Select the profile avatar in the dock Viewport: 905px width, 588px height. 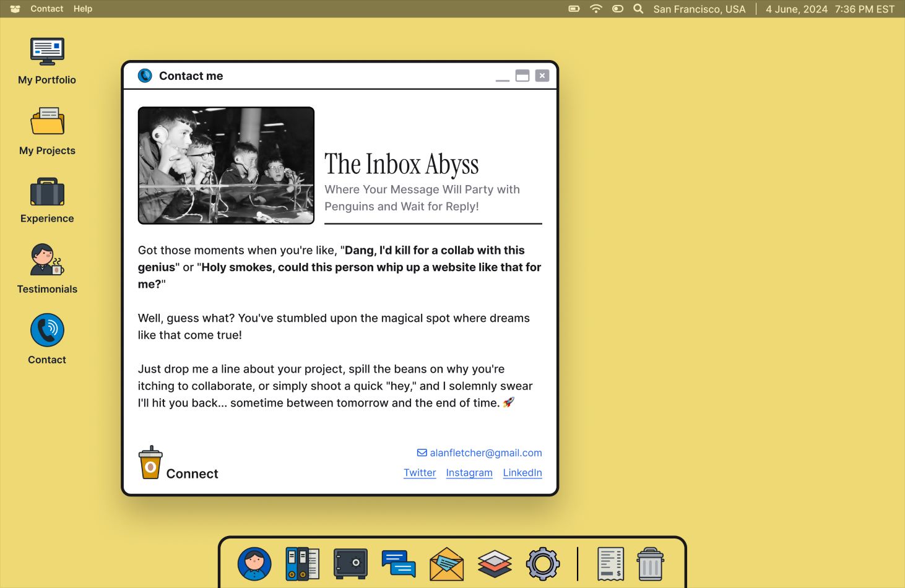tap(254, 564)
